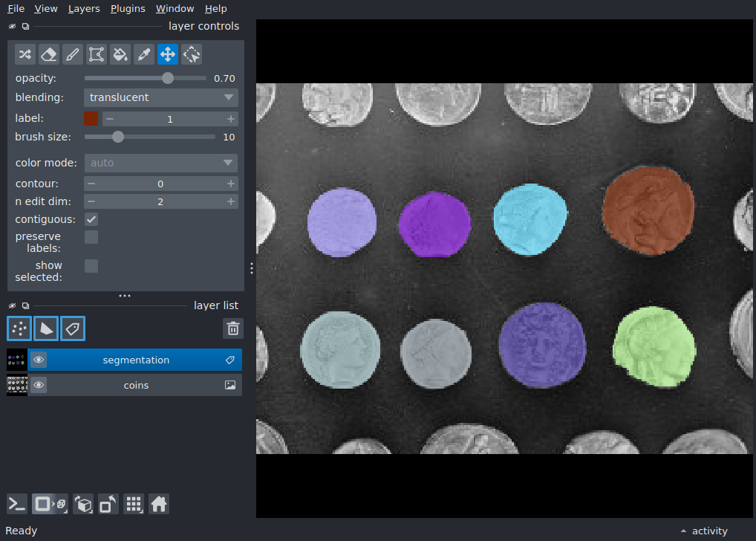The image size is (756, 541).
Task: Add a new shapes layer
Action: coord(46,328)
